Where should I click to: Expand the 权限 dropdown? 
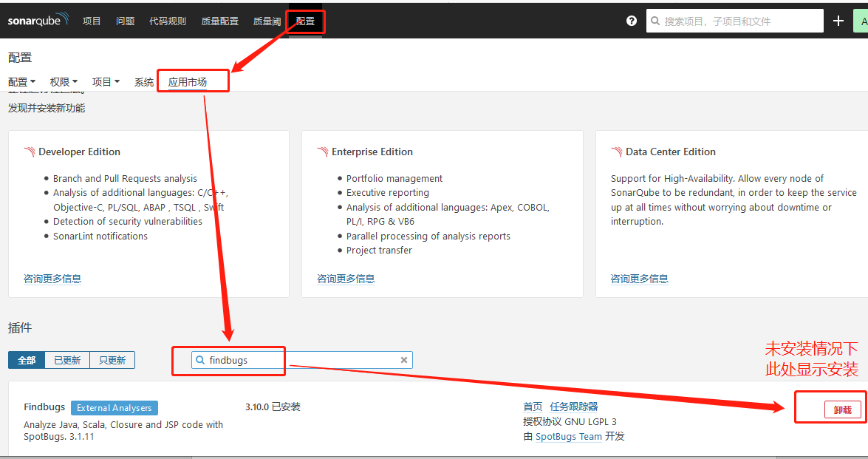63,81
